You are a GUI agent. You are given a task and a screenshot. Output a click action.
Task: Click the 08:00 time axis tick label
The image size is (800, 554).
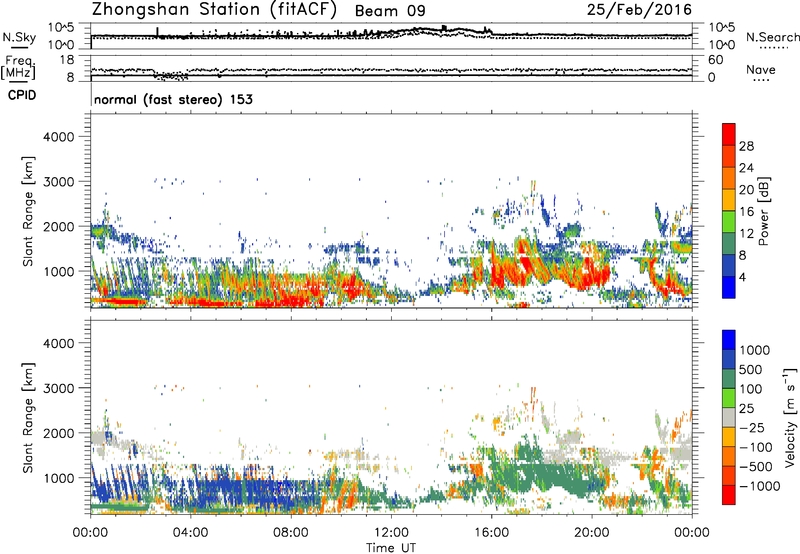click(291, 533)
